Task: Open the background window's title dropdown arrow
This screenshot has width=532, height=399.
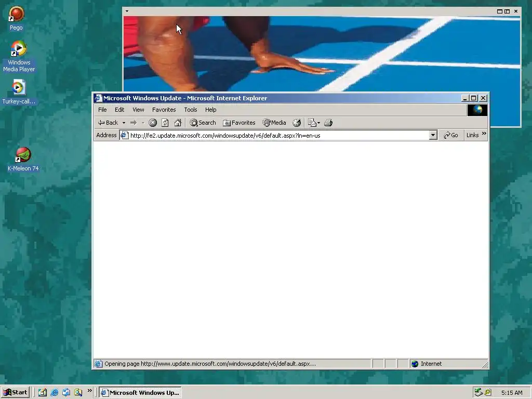Action: [x=127, y=11]
